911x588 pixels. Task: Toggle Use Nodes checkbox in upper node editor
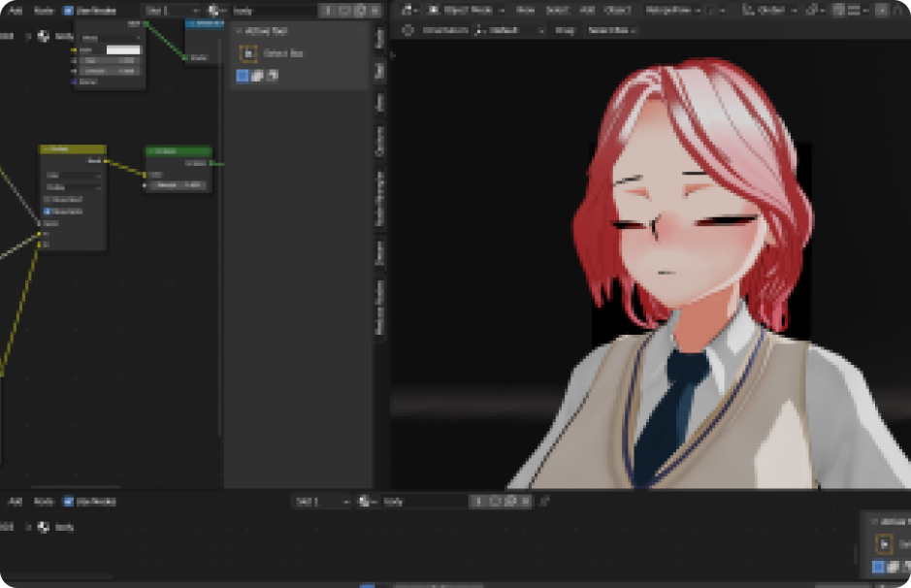69,11
